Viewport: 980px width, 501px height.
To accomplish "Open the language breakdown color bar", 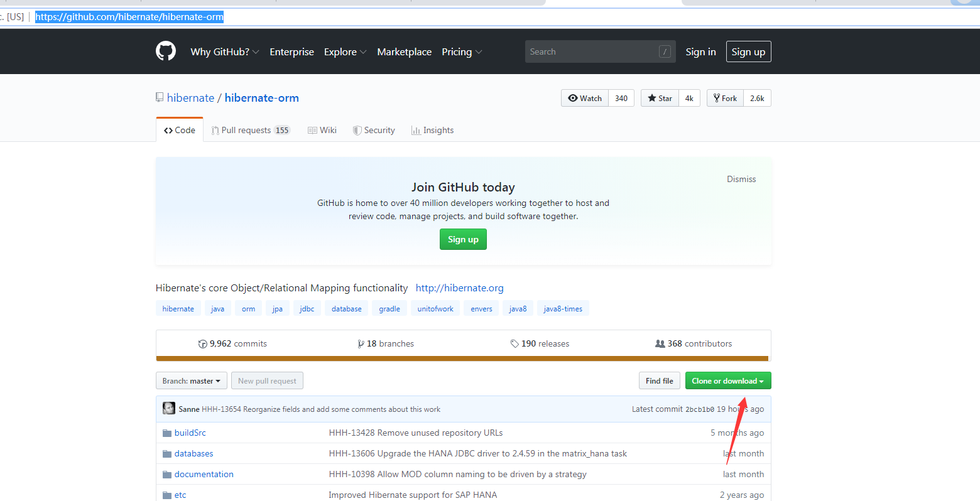I will (462, 358).
